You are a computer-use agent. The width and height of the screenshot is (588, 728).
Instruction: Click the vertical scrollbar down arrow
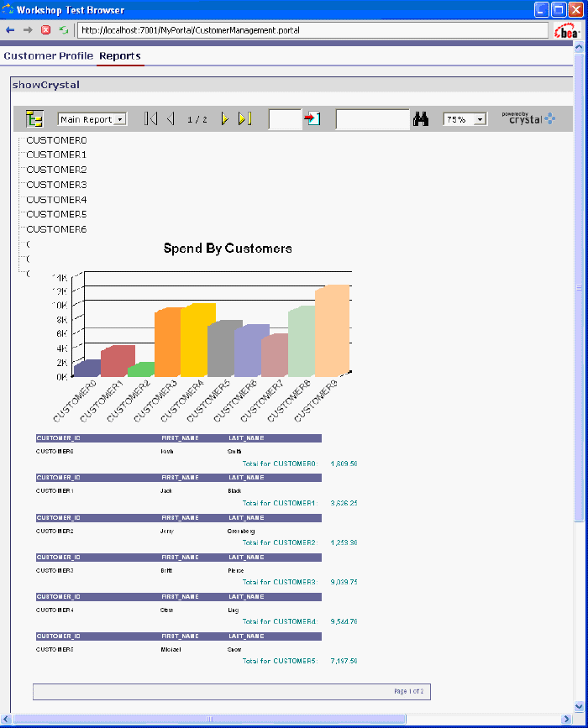[x=579, y=707]
